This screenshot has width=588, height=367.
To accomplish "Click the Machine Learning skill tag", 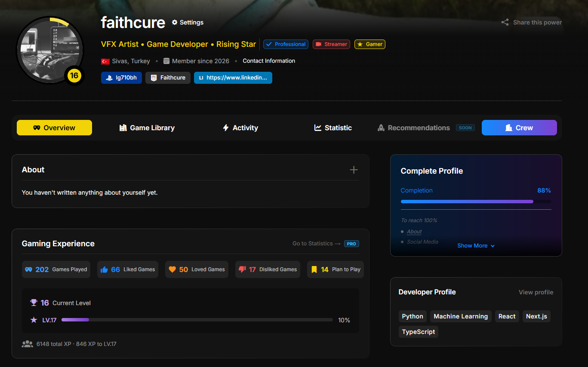I will [x=461, y=316].
